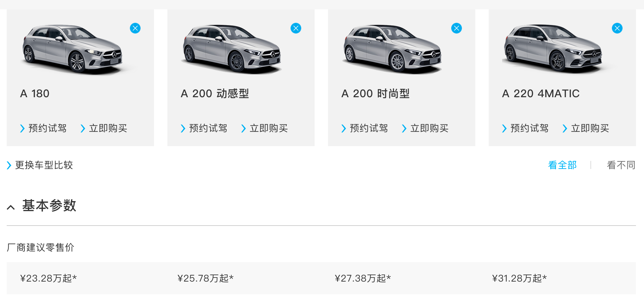
Task: Remove A 220 4MATIC from comparison
Action: pos(617,28)
